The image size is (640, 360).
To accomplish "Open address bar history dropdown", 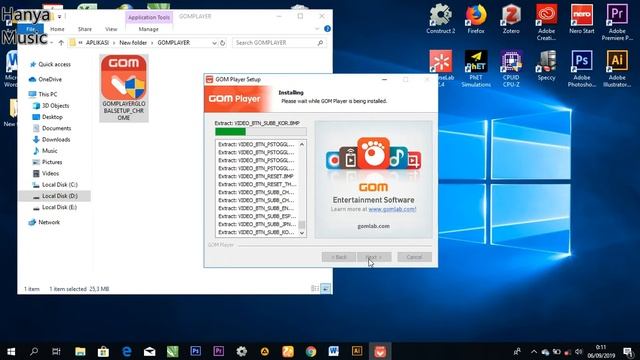I will point(214,42).
